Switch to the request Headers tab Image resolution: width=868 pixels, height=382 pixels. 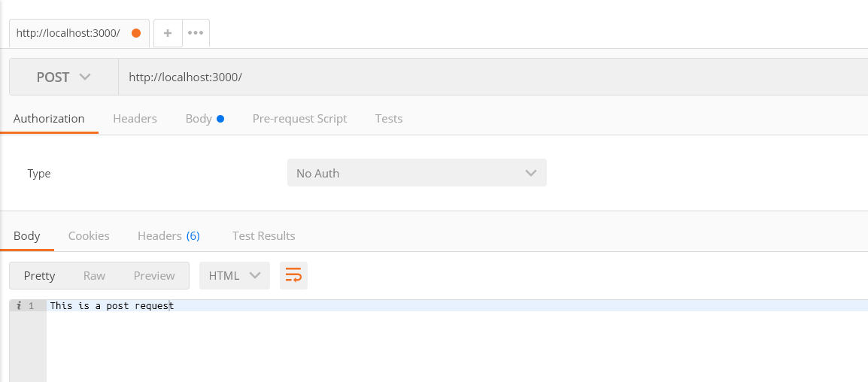[x=135, y=119]
